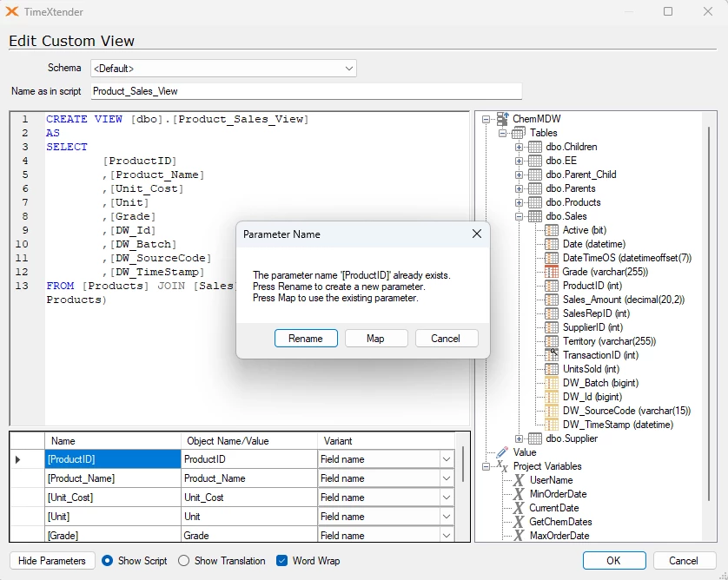Select the Show Script radio button

click(107, 561)
